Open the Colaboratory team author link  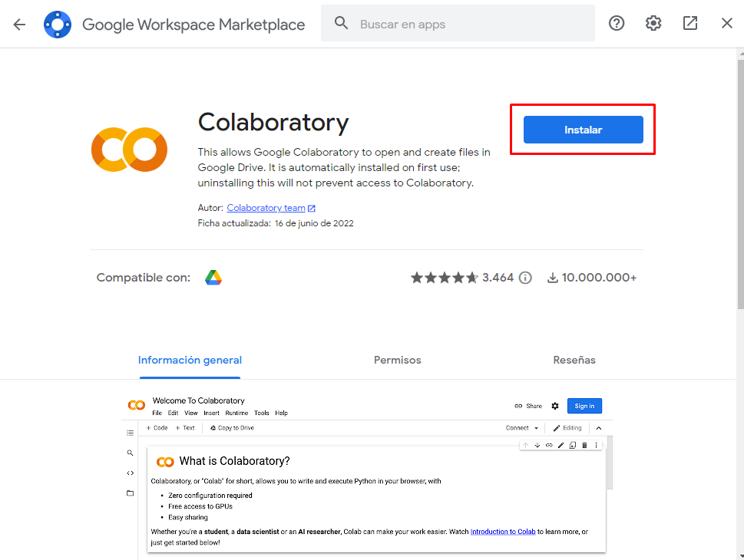click(x=266, y=208)
